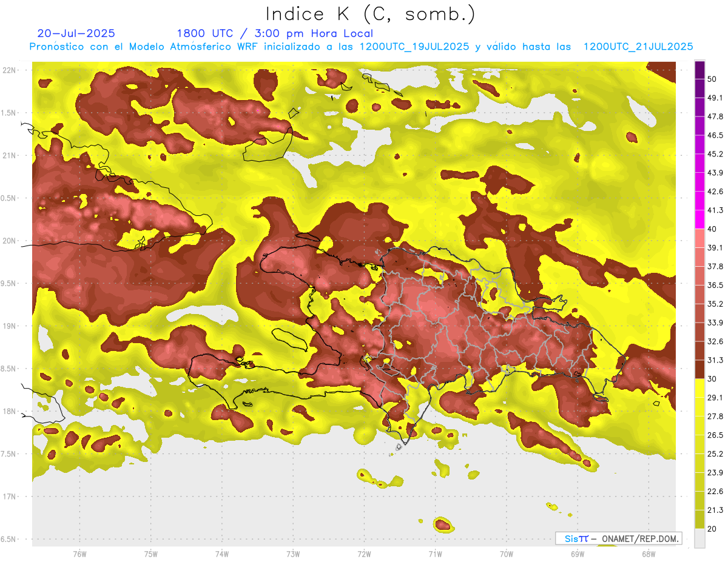Screen dimensions: 728x562
Task: Click the '32.6' colorbar value
Action: [715, 341]
